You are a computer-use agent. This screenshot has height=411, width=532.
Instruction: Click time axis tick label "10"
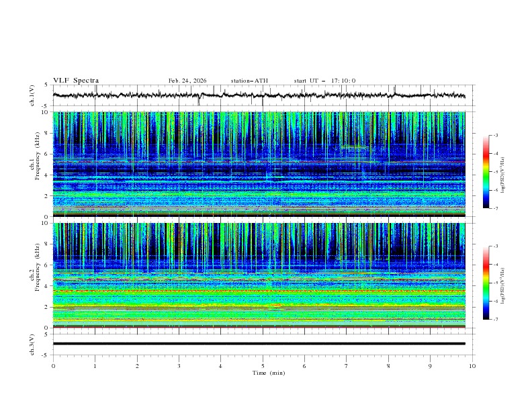point(472,366)
